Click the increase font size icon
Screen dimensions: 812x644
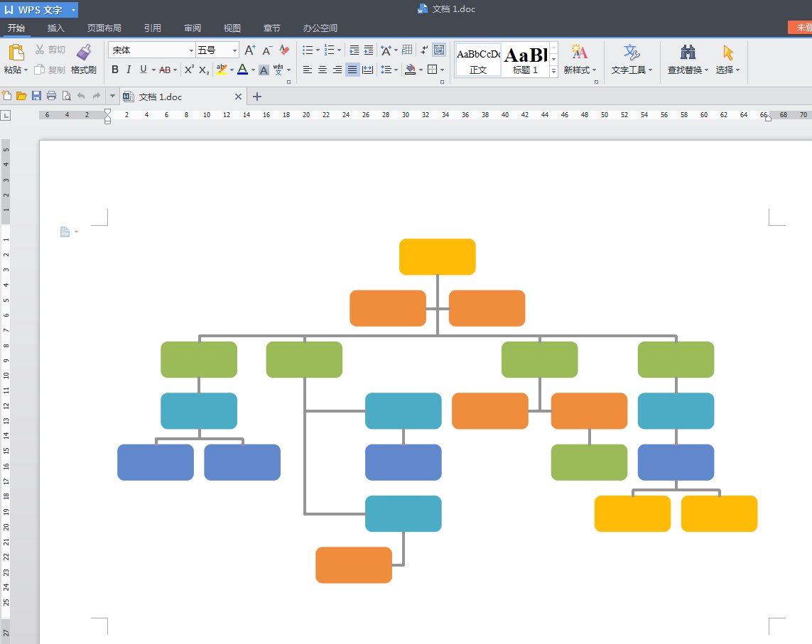250,50
